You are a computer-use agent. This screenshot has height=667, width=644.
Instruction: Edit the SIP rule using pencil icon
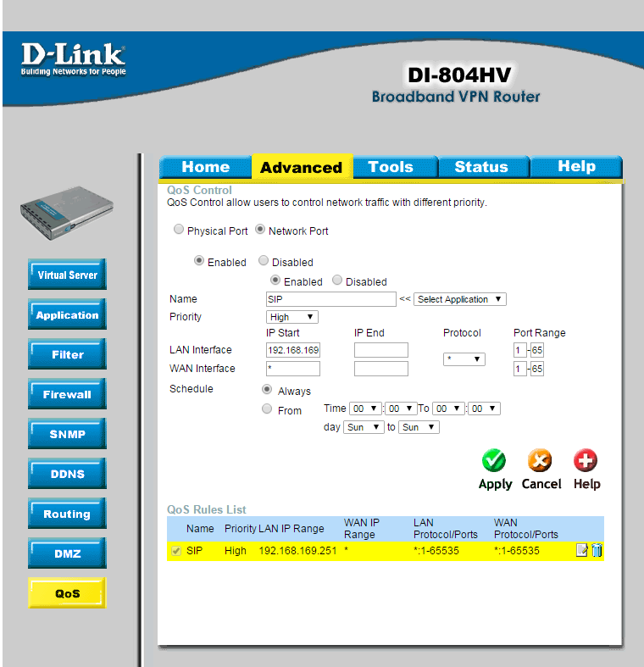(581, 550)
